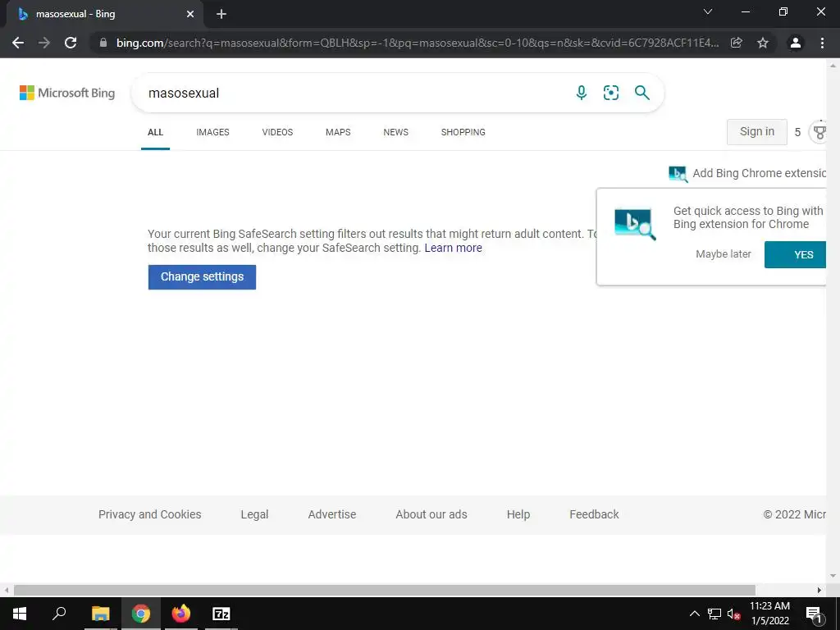840x630 pixels.
Task: Open File Explorer from taskbar
Action: coord(100,614)
